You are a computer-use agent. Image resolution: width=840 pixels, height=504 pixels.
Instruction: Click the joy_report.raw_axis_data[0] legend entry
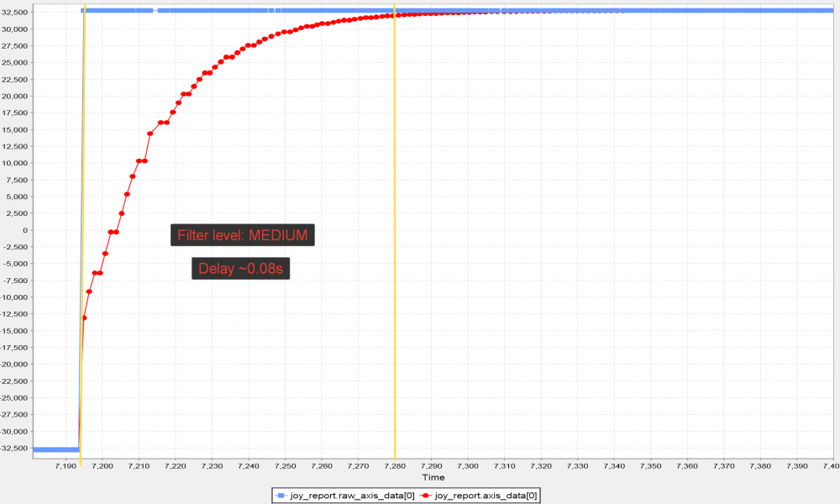(x=345, y=496)
